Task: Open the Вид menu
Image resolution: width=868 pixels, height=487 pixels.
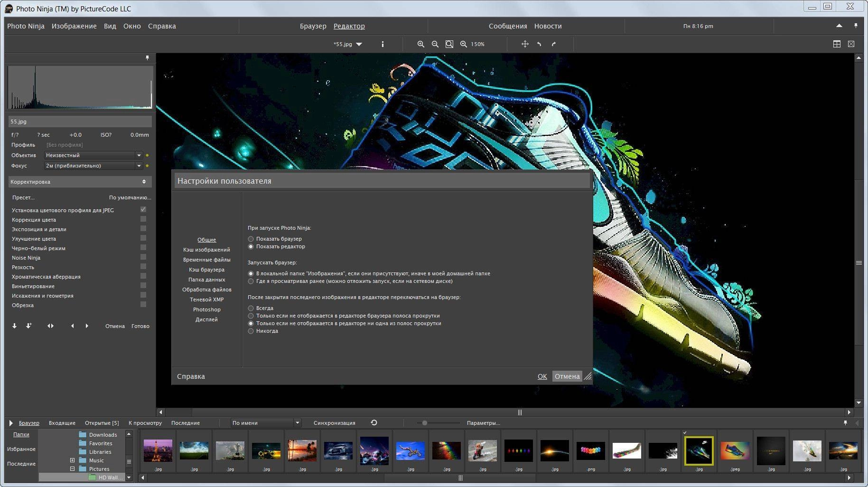Action: tap(110, 26)
